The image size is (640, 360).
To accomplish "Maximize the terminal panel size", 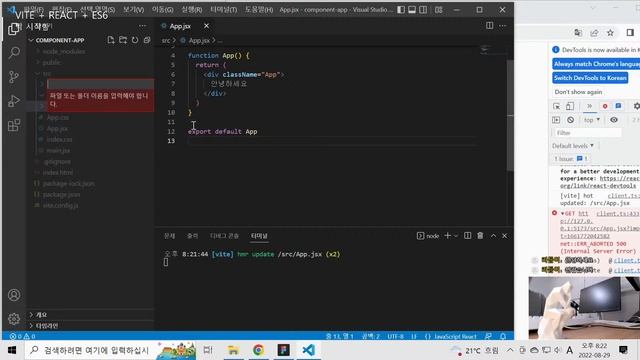I will 493,236.
